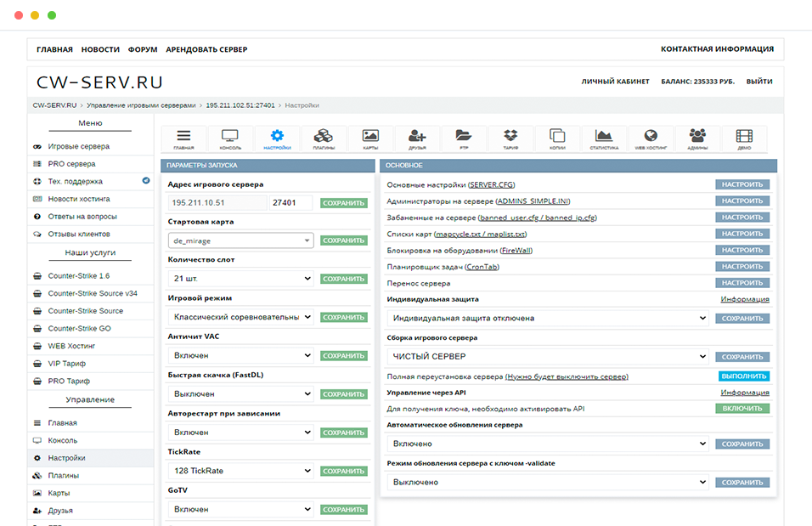Click the Плагины cubes icon in toolbar
This screenshot has height=526, width=812.
pos(323,139)
